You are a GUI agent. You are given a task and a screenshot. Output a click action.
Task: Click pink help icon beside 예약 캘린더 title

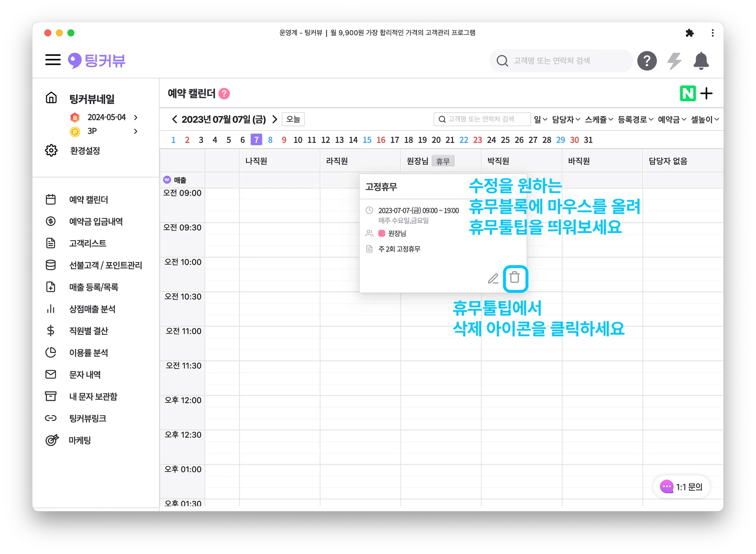pos(224,94)
